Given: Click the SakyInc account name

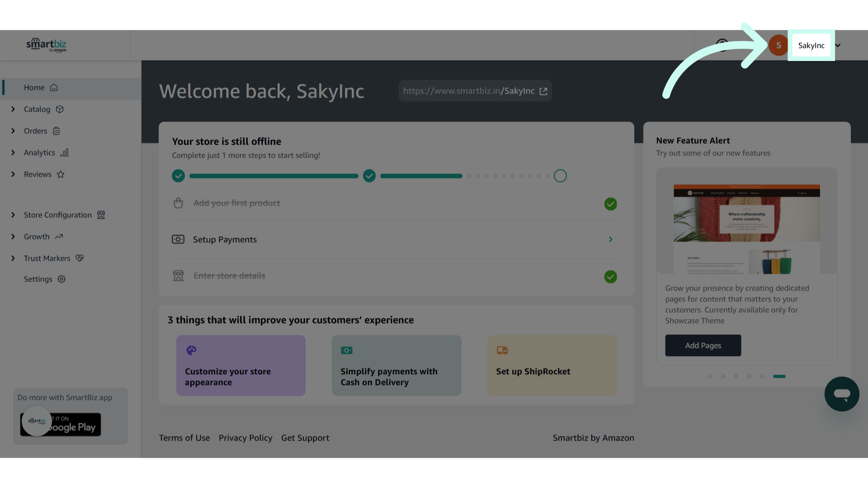Looking at the screenshot, I should pos(811,45).
